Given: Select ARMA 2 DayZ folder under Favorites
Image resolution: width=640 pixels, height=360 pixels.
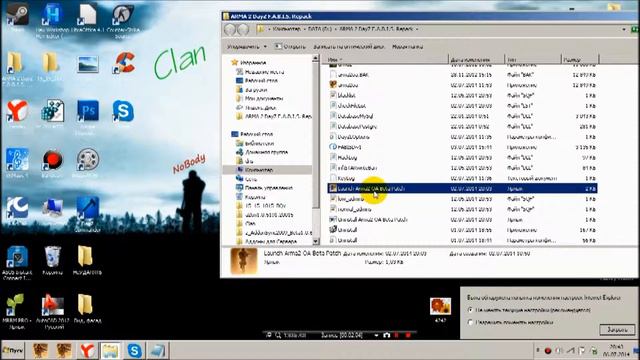Looking at the screenshot, I should click(x=274, y=116).
